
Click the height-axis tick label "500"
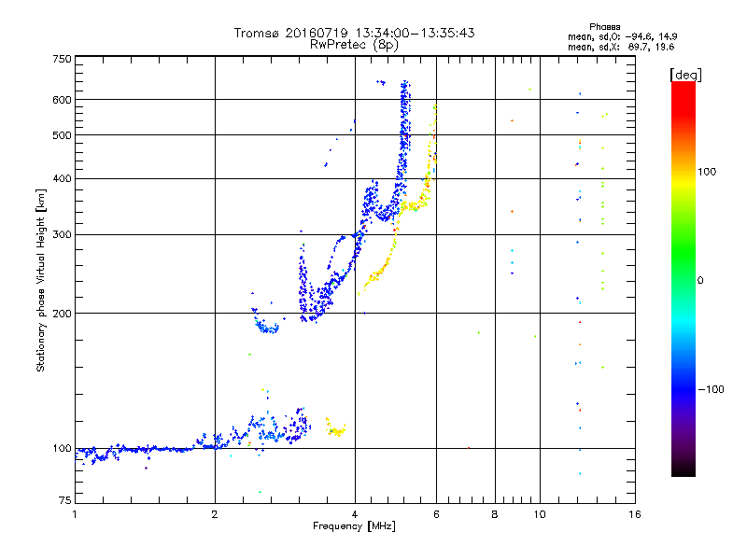pos(62,135)
